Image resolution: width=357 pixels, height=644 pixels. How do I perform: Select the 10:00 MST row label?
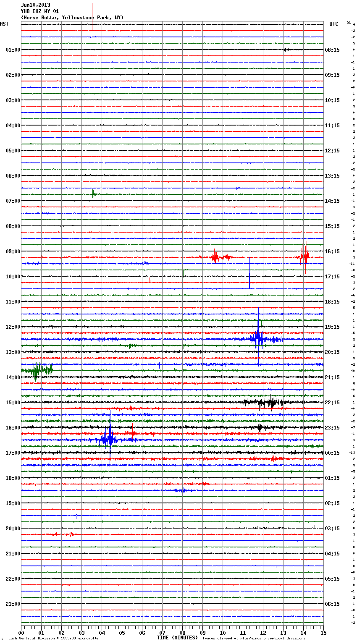tap(13, 277)
